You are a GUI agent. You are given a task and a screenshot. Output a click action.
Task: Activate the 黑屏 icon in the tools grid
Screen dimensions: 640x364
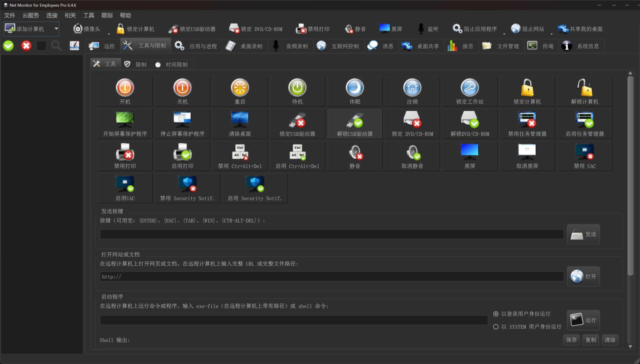click(x=469, y=155)
